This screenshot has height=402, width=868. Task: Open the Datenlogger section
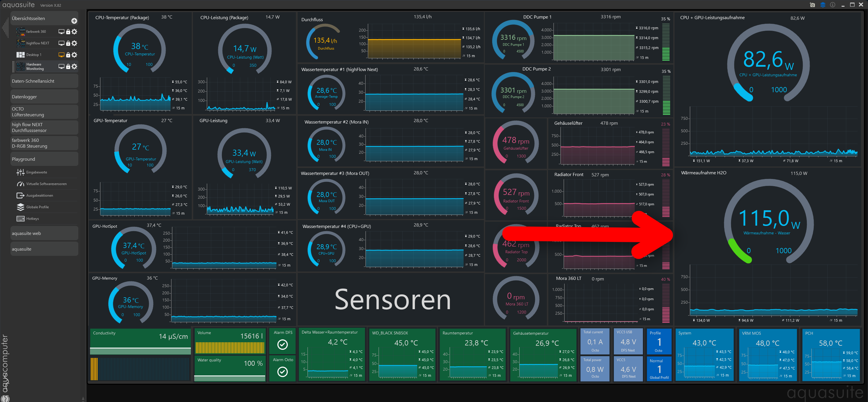coord(44,97)
